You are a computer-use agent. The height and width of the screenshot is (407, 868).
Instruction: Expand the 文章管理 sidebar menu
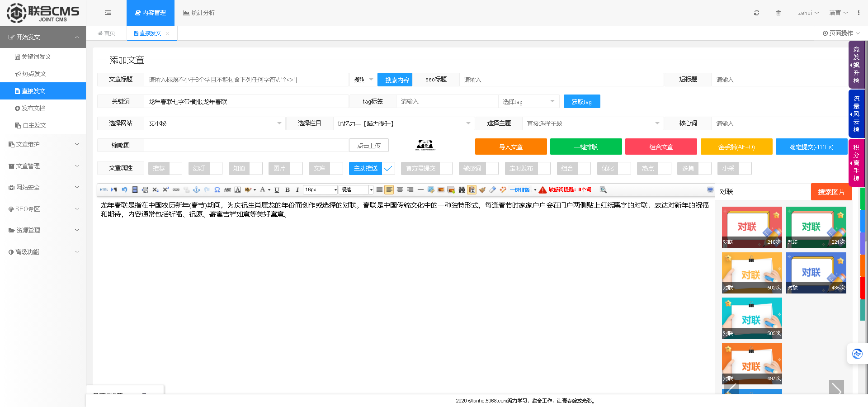coord(43,166)
